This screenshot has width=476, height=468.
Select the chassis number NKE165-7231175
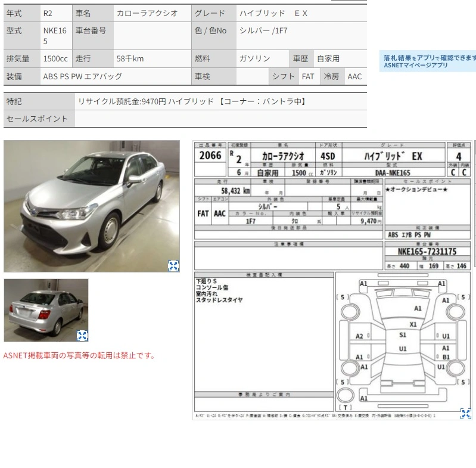click(427, 252)
